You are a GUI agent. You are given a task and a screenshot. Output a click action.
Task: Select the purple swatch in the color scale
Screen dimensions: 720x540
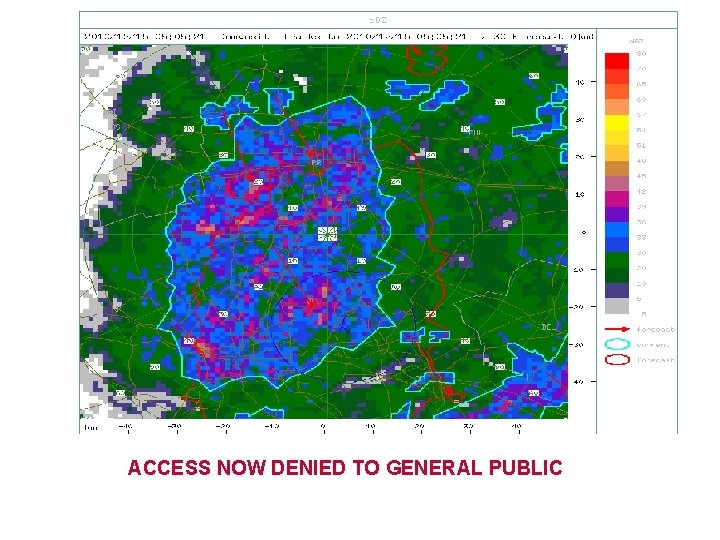click(x=617, y=214)
